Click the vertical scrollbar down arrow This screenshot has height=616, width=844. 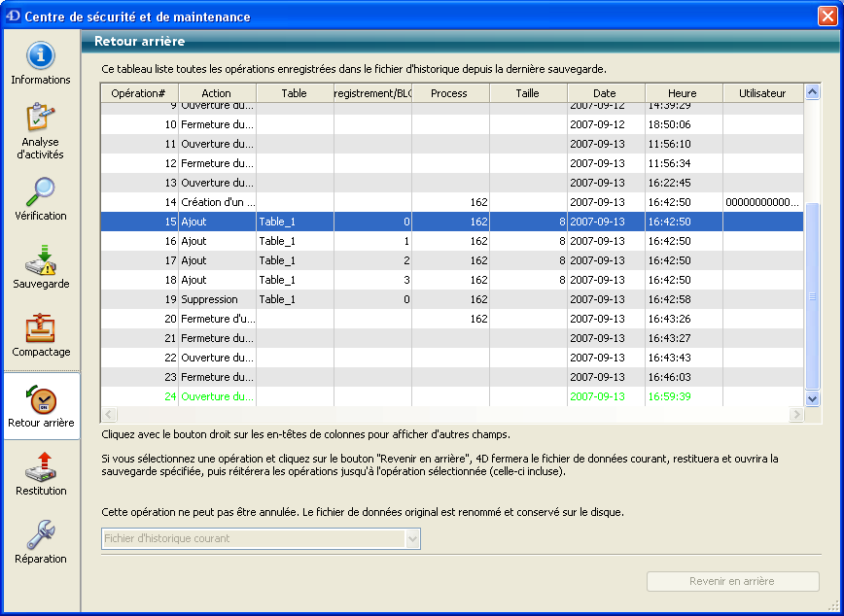[812, 398]
